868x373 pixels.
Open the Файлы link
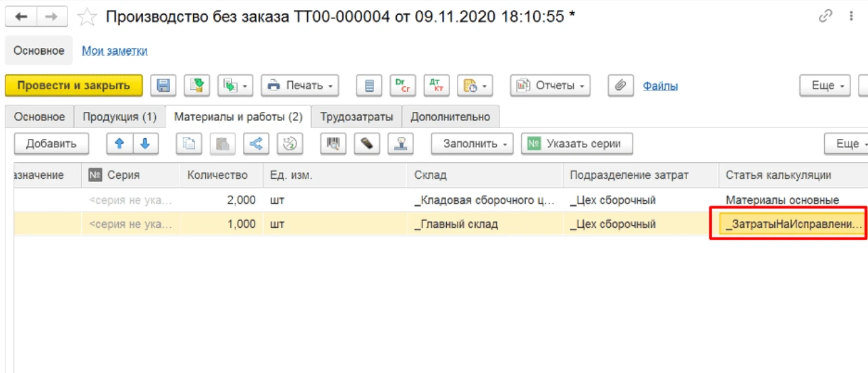click(660, 86)
